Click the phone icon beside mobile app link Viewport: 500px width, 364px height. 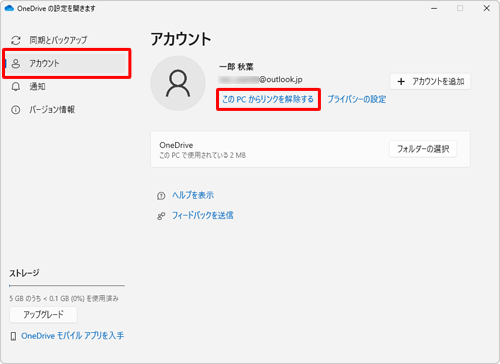13,336
